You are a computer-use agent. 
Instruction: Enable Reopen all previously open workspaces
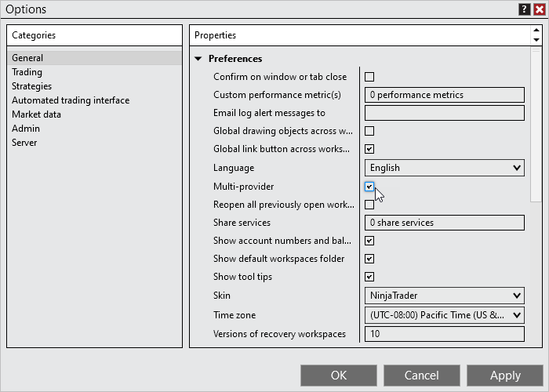369,205
